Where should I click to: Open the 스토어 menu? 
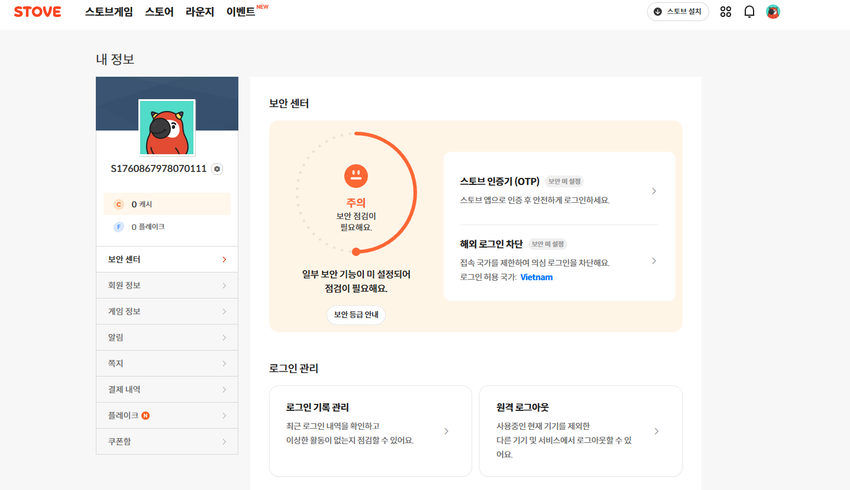159,12
